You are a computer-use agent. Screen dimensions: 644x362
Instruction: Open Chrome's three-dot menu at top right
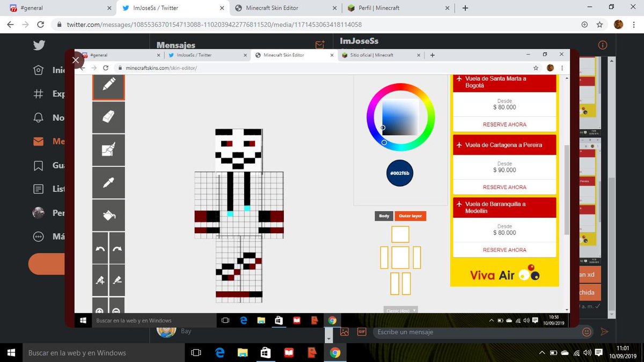633,25
